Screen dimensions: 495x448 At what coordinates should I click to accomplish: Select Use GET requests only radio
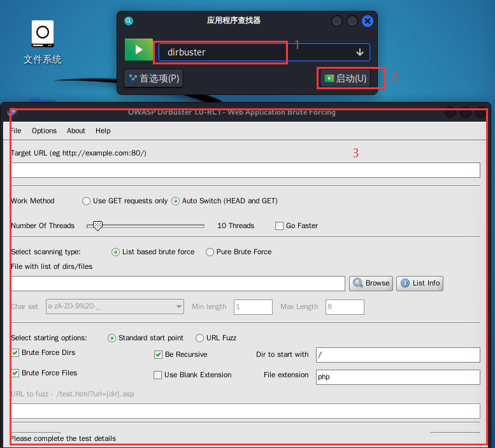[x=86, y=201]
